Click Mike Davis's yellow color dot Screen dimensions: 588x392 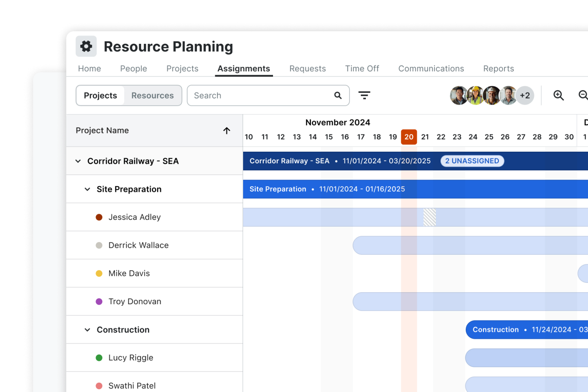(99, 273)
